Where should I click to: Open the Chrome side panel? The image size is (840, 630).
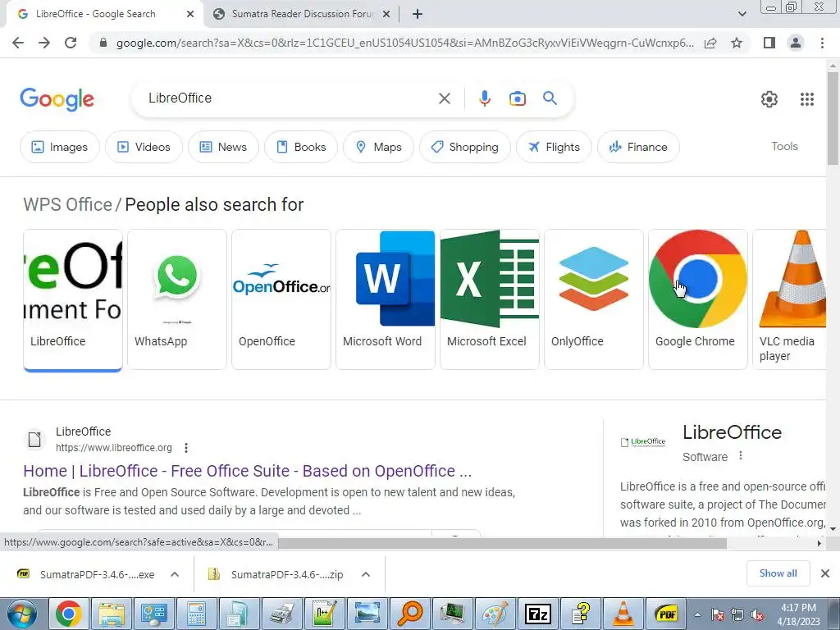point(769,43)
